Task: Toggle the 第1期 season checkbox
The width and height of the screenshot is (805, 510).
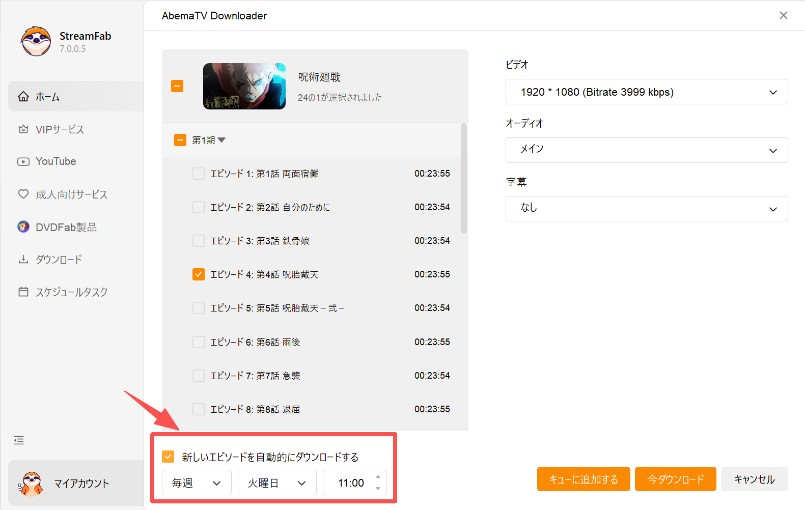Action: pos(180,140)
